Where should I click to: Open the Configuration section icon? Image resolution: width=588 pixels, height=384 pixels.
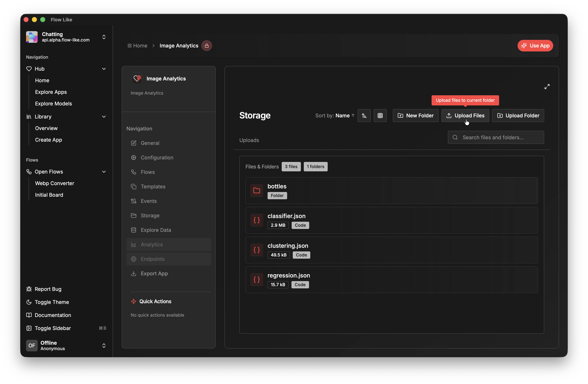(x=134, y=157)
